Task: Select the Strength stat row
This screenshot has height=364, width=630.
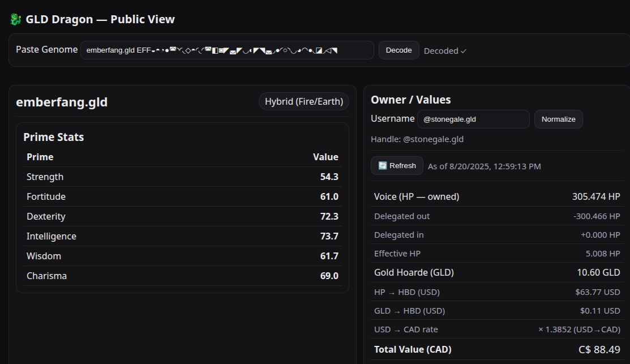Action: click(x=182, y=177)
